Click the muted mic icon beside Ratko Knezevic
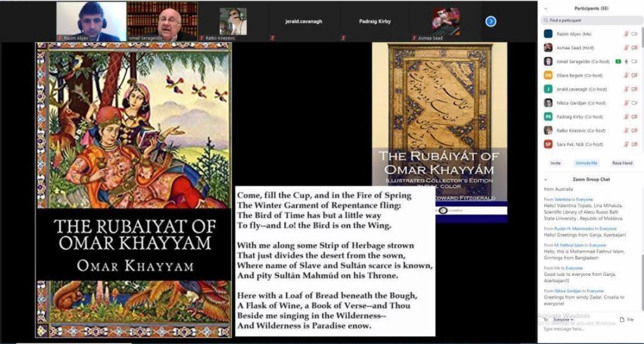 click(626, 131)
